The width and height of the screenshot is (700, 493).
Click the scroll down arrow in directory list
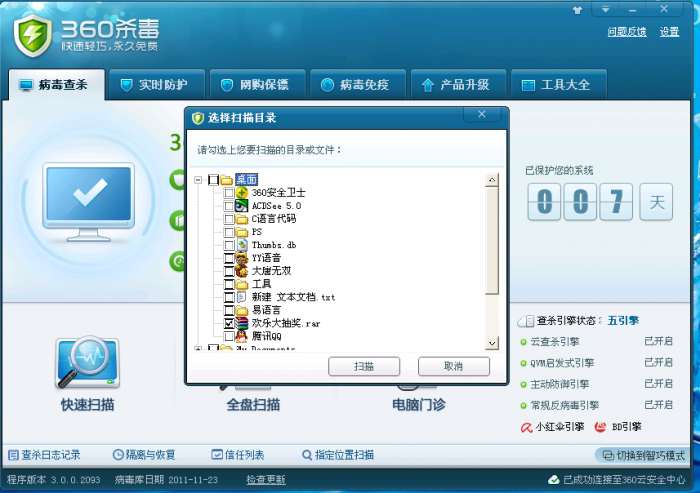coord(492,343)
